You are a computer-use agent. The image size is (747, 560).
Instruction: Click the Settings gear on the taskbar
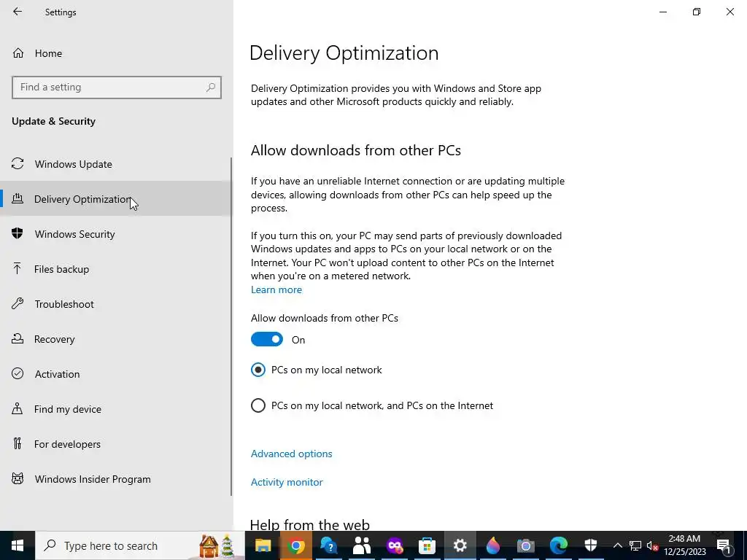[460, 545]
